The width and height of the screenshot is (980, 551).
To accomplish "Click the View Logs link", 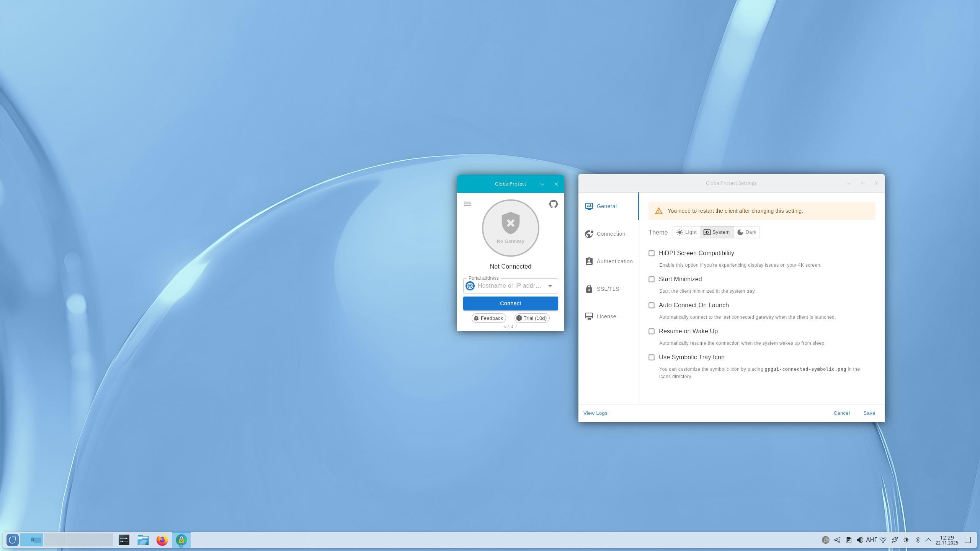I will coord(595,413).
